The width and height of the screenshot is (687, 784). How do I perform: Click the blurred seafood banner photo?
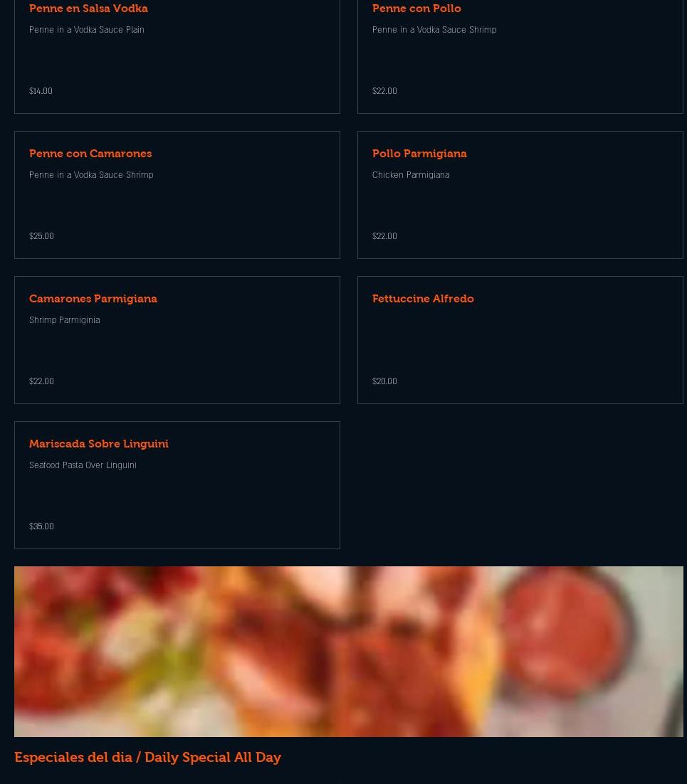pyautogui.click(x=349, y=652)
